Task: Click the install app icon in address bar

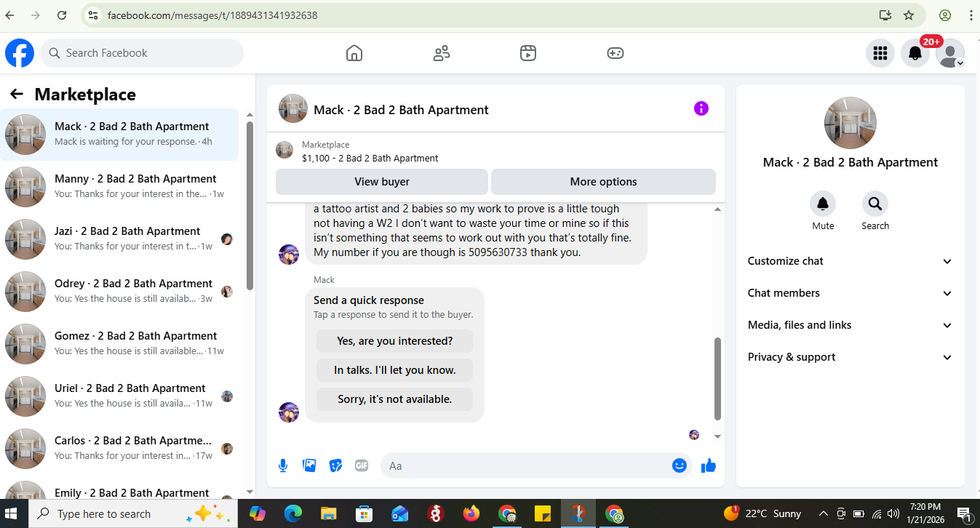Action: pos(885,15)
